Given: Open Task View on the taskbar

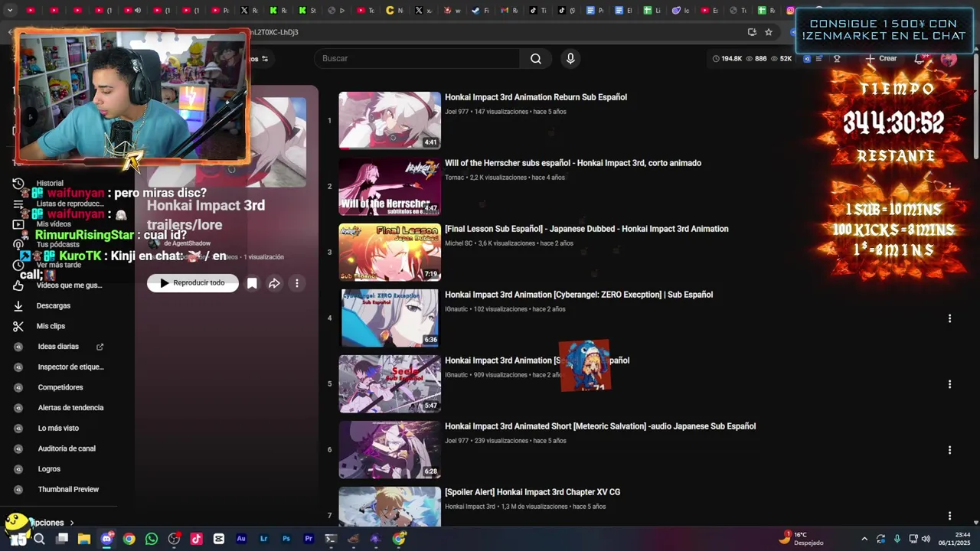Looking at the screenshot, I should click(62, 539).
